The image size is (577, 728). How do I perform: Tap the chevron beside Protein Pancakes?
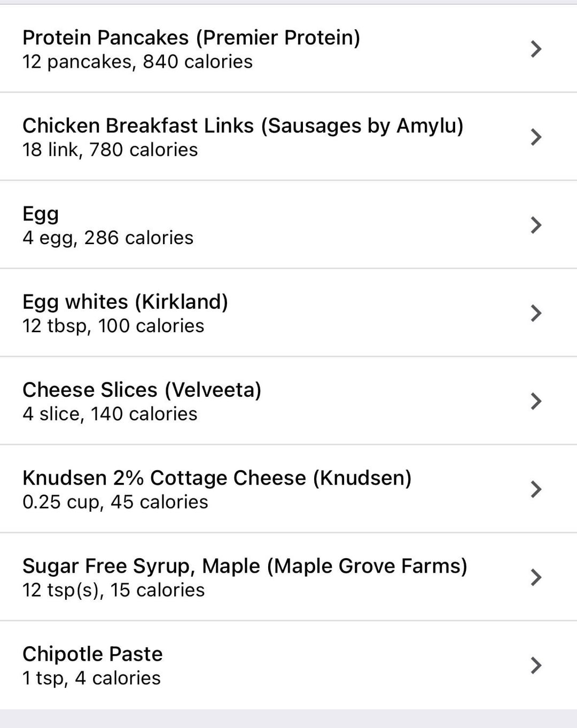[x=536, y=49]
